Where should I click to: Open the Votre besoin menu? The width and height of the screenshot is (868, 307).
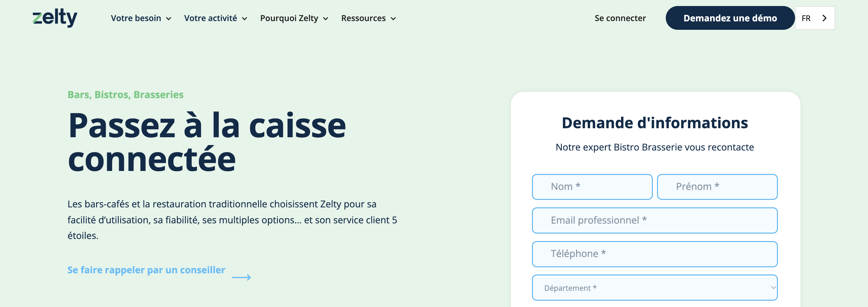pos(141,18)
